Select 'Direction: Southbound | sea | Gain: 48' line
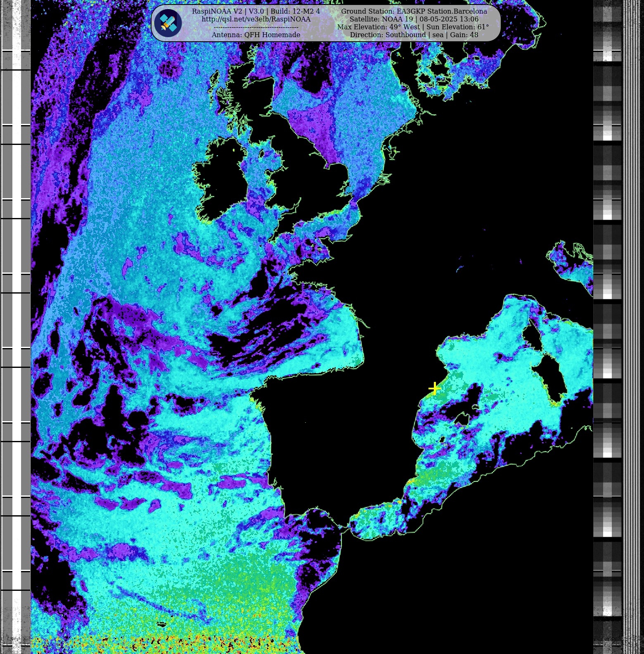The image size is (644, 654). pyautogui.click(x=414, y=35)
